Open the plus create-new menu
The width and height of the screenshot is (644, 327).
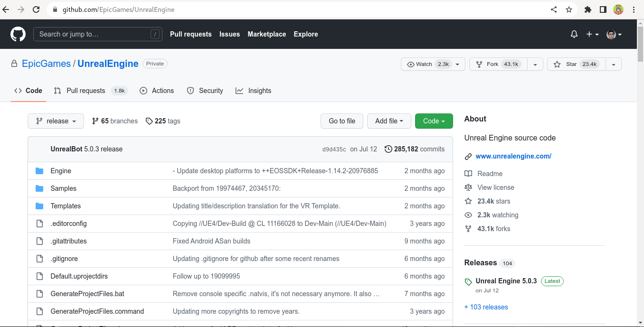pos(592,34)
